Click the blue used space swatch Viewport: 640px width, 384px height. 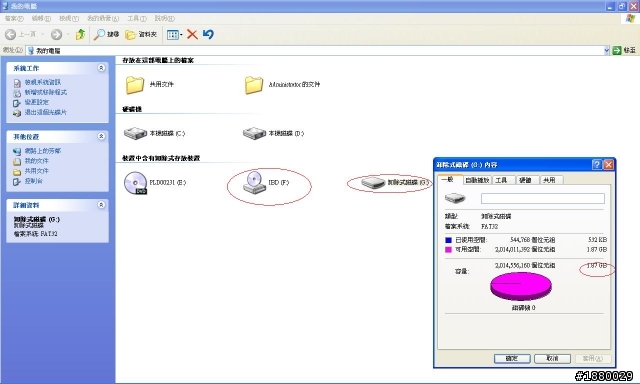[x=448, y=240]
